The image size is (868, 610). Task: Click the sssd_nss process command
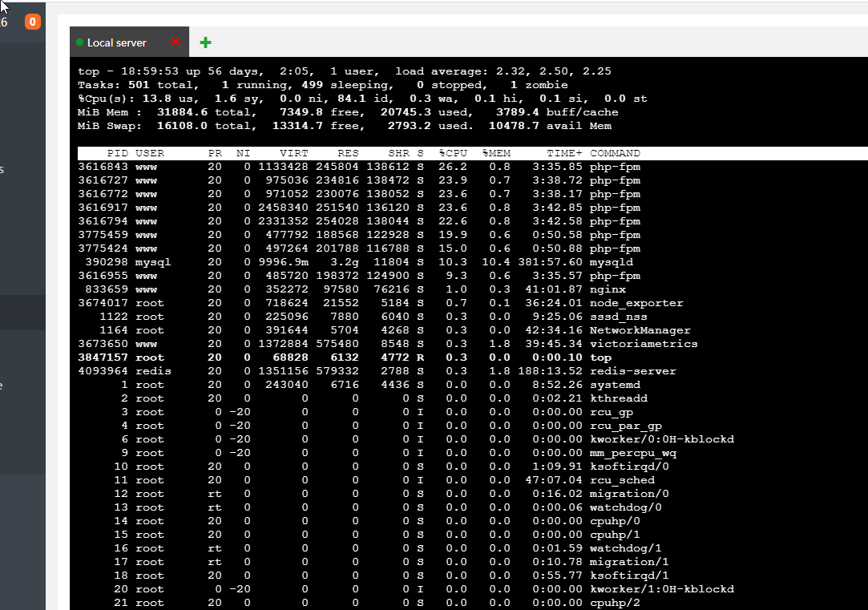tap(618, 317)
